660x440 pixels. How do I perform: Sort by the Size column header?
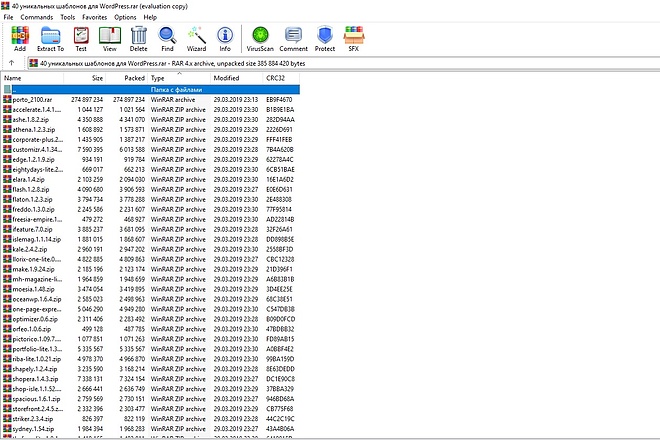[84, 78]
